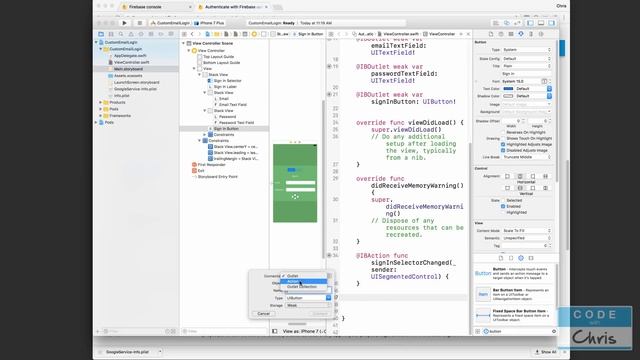Viewport: 640px width, 360px height.
Task: Open the Content Mode dropdown
Action: click(x=527, y=231)
